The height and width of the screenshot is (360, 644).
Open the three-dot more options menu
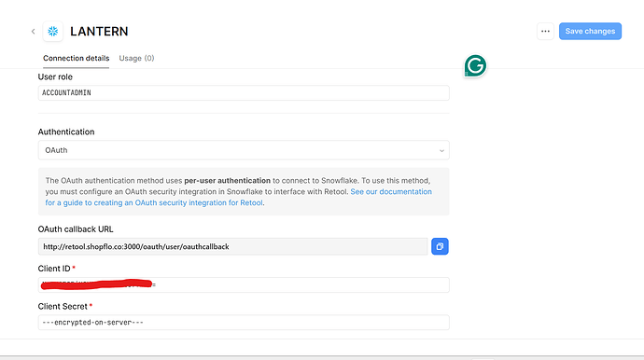tap(545, 31)
